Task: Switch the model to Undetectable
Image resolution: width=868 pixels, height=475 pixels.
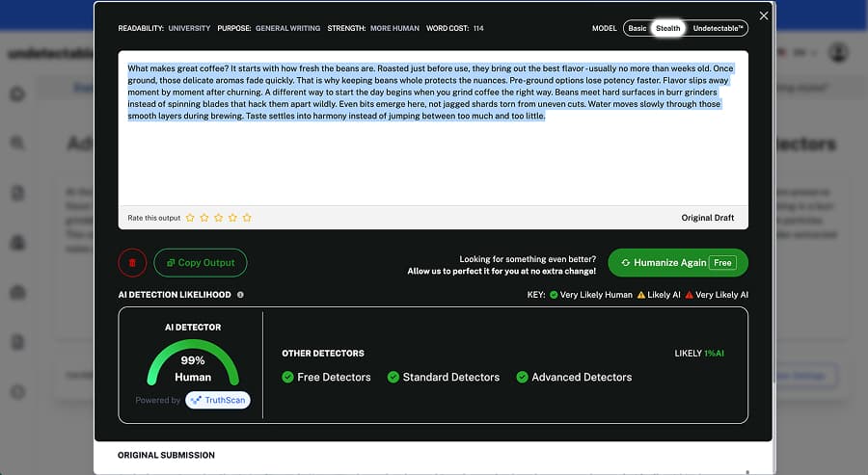Action: [x=718, y=29]
